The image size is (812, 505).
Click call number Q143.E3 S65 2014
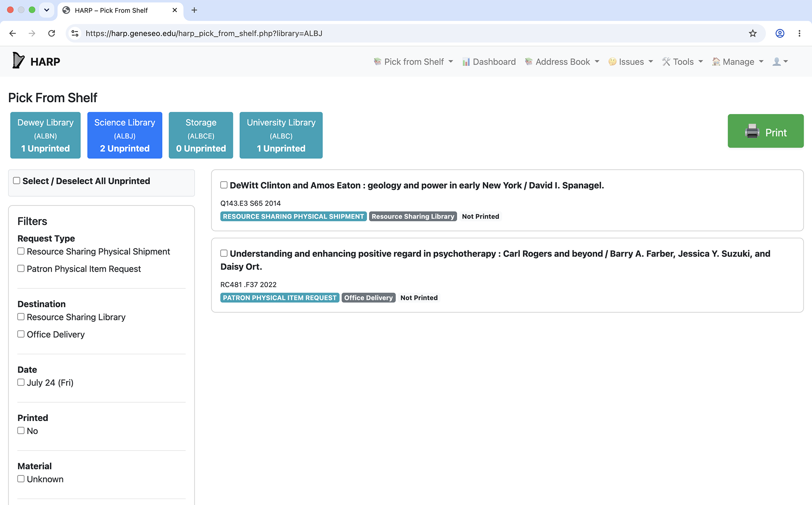click(251, 203)
